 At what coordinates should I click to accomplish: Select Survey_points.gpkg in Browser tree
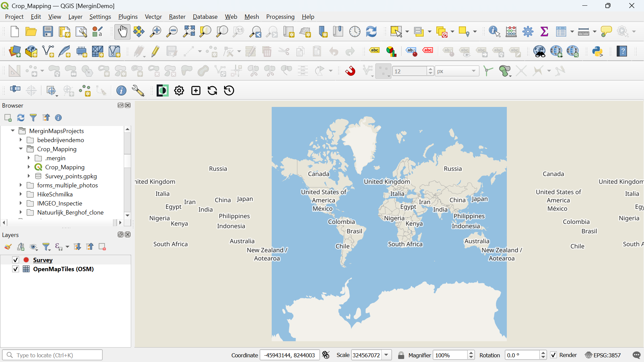[x=71, y=176]
